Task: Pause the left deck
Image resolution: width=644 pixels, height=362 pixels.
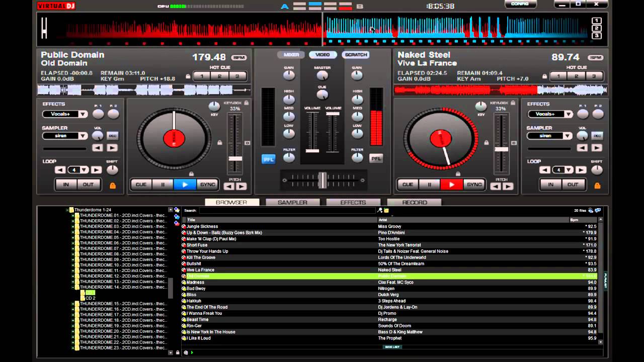Action: (163, 185)
